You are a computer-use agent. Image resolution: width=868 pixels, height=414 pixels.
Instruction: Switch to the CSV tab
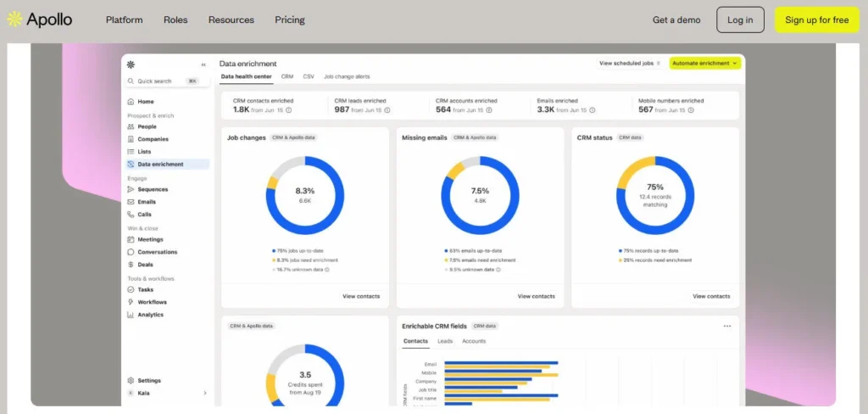pos(309,76)
